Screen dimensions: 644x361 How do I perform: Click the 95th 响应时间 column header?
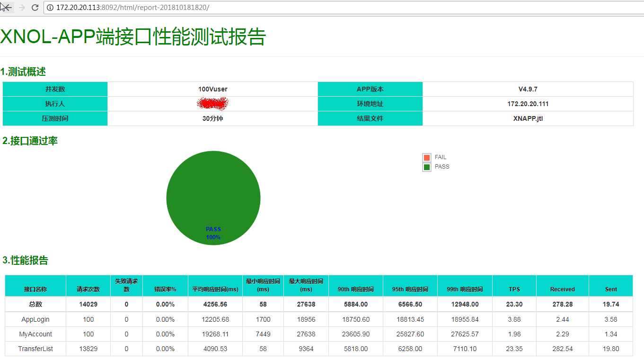click(410, 286)
